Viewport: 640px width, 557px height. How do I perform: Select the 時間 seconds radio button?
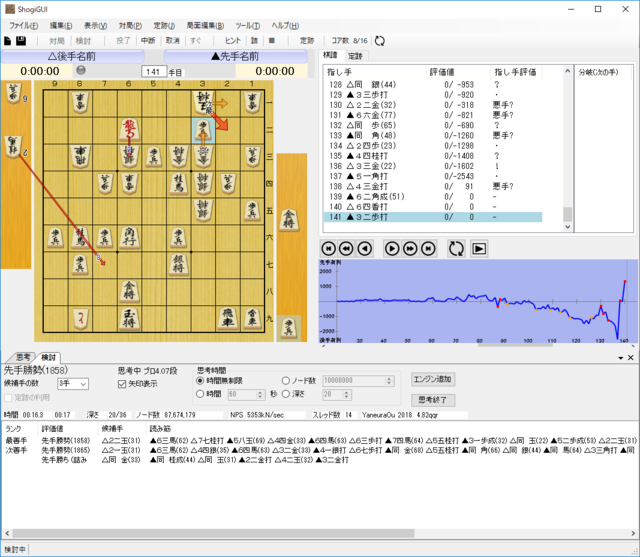[x=200, y=394]
